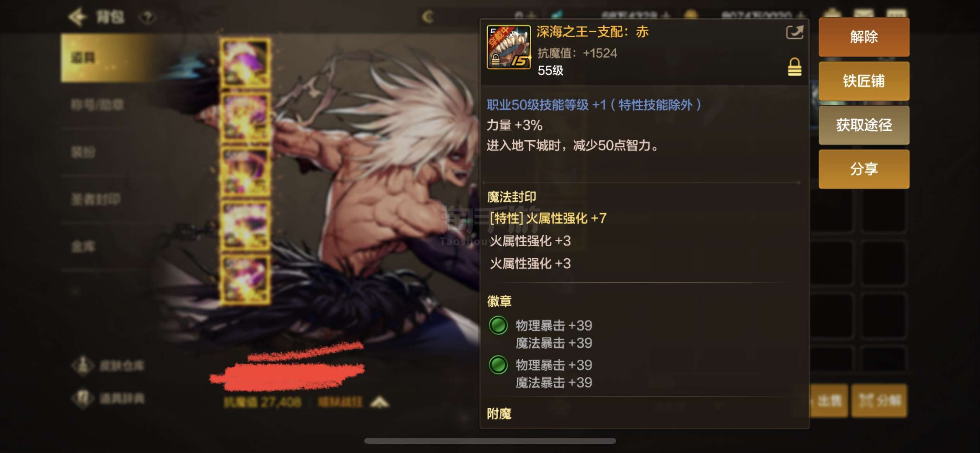This screenshot has height=453, width=980.
Task: Select the bottom glowing equipment slot
Action: tap(245, 279)
